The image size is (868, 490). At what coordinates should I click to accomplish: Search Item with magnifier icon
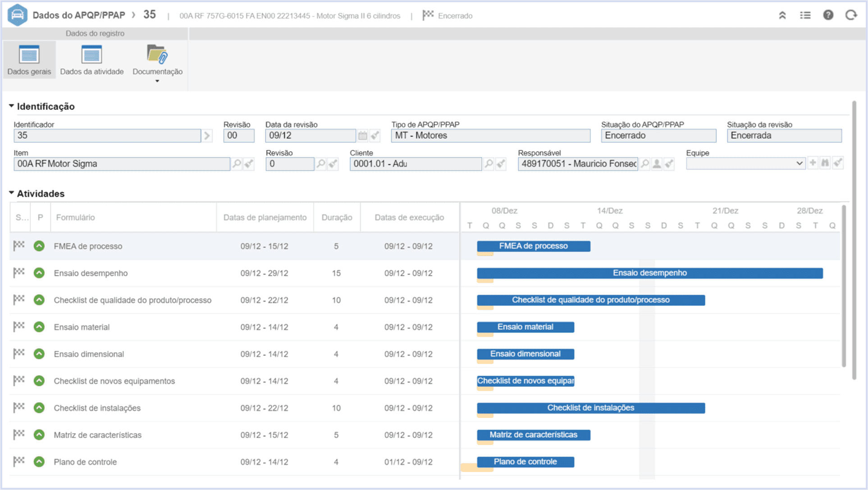pos(237,164)
